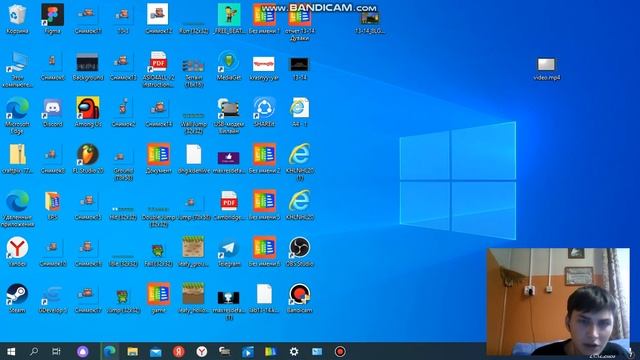
Task: Open the Windows Start menu
Action: (x=11, y=351)
